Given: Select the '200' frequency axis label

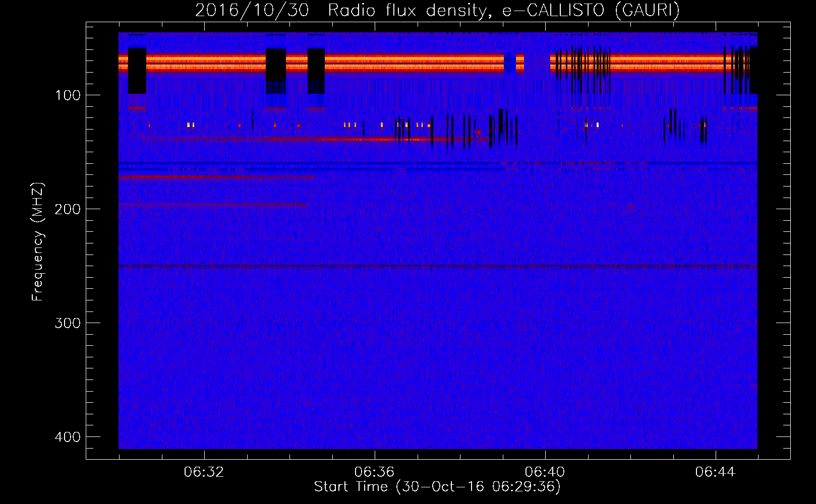Looking at the screenshot, I should point(68,209).
